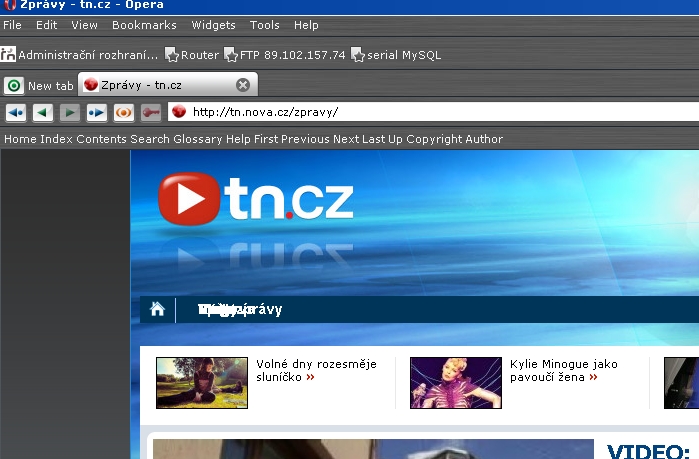Open the Router bookmark

pos(192,55)
